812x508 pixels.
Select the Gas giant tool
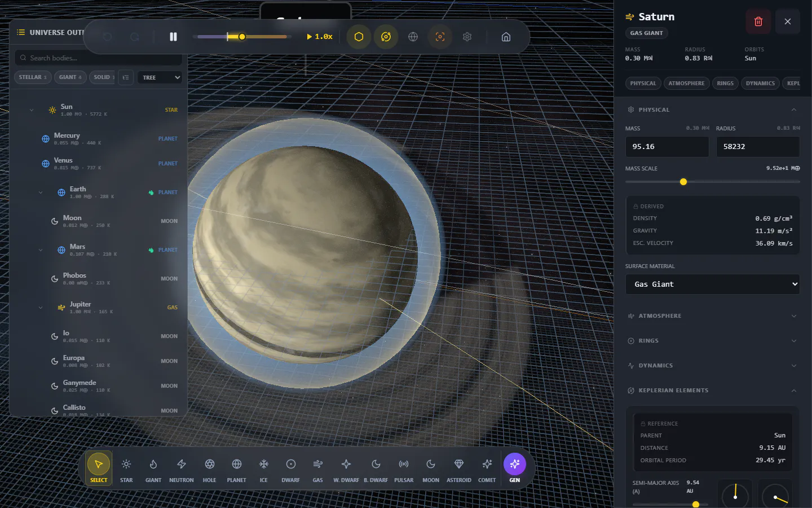[318, 470]
